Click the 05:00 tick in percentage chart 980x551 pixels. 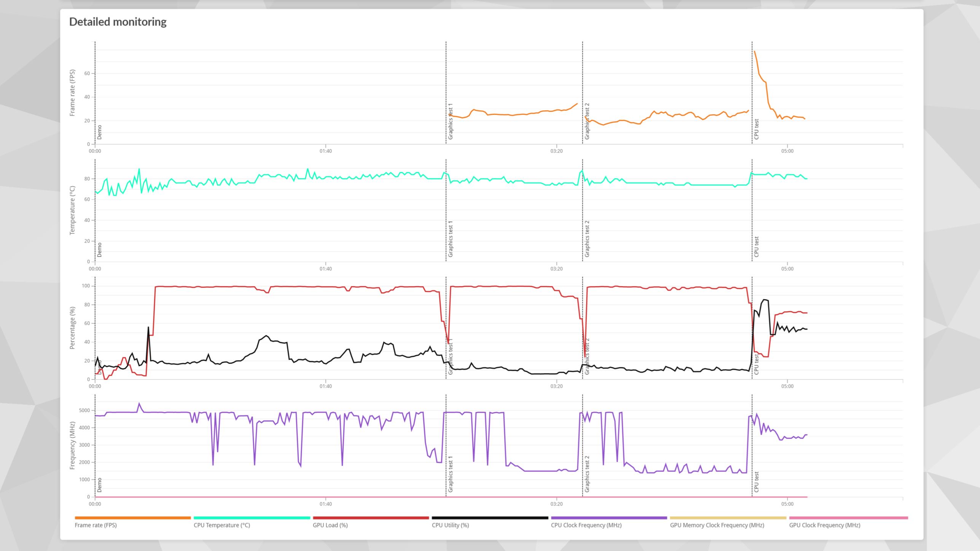[787, 386]
